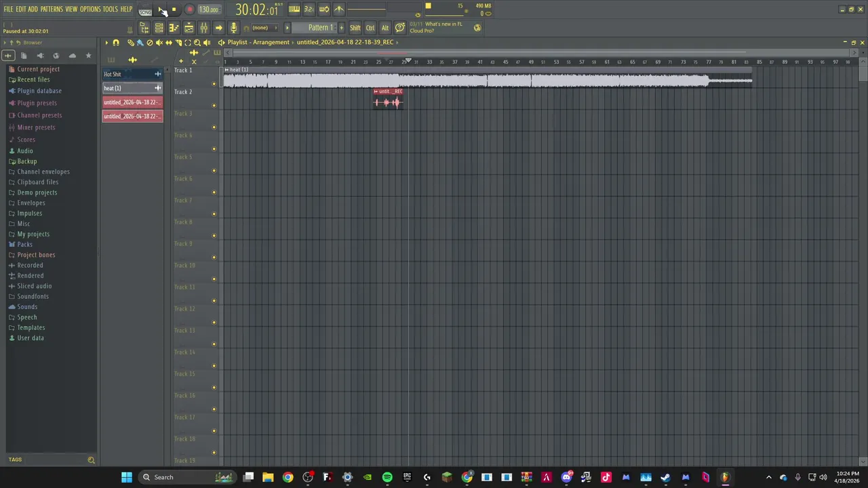
Task: Select the Slip tool in playlist
Action: pos(169,43)
